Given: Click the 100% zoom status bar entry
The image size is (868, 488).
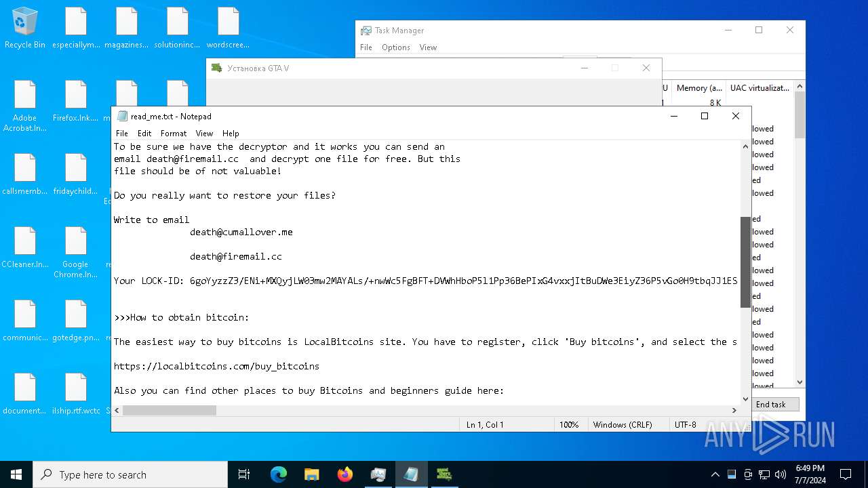Looking at the screenshot, I should tap(569, 425).
